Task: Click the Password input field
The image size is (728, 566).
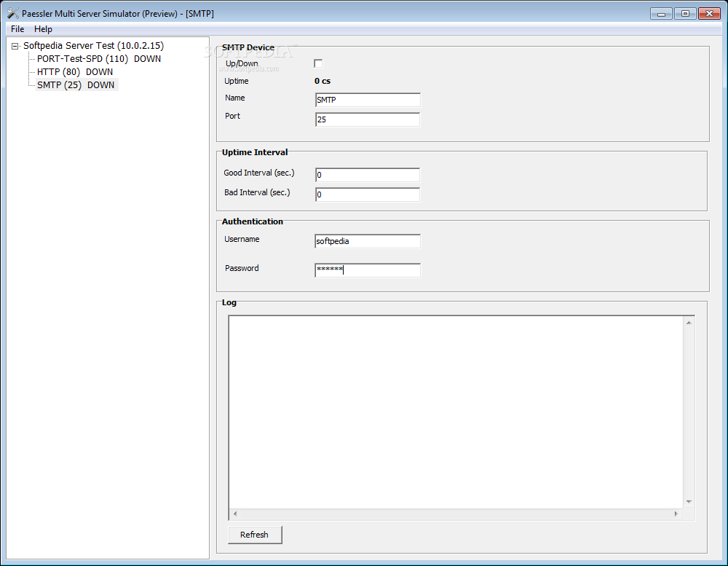Action: point(367,270)
